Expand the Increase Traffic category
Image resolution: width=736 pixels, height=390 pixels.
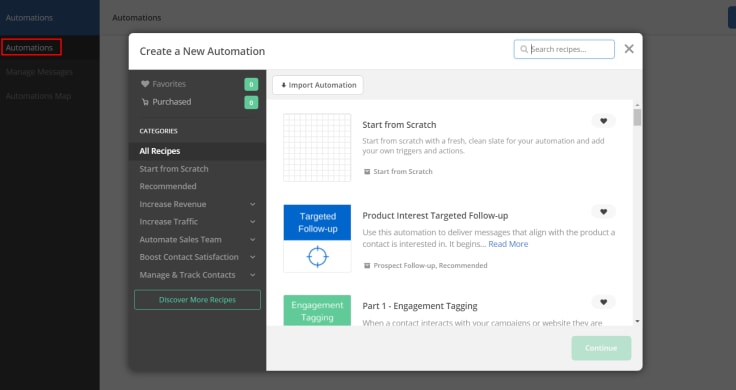point(253,222)
